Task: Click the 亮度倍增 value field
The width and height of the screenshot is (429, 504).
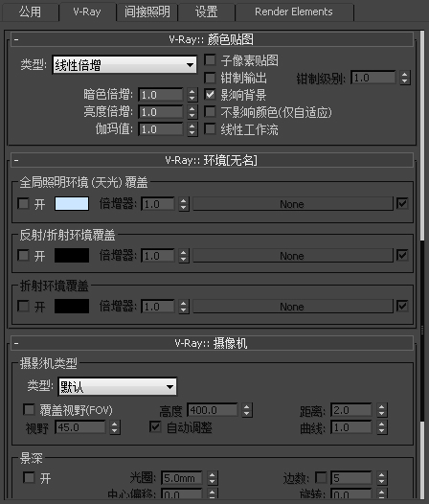Action: (161, 112)
